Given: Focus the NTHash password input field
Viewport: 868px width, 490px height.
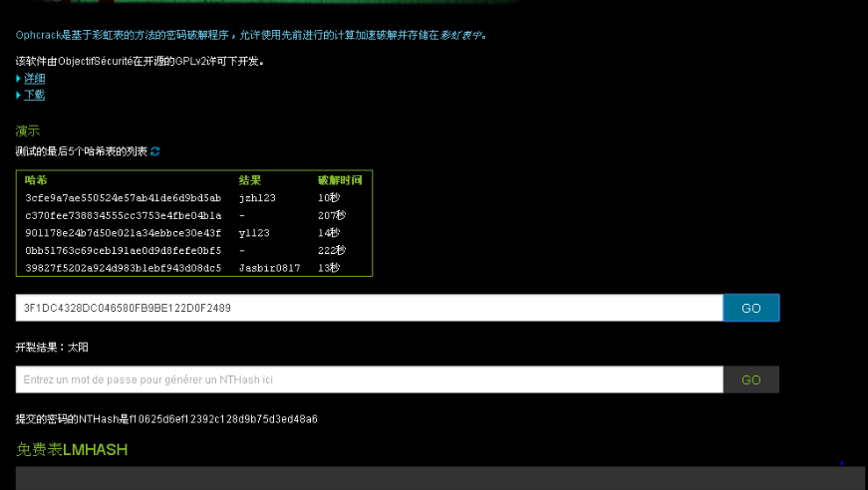Looking at the screenshot, I should click(x=370, y=379).
